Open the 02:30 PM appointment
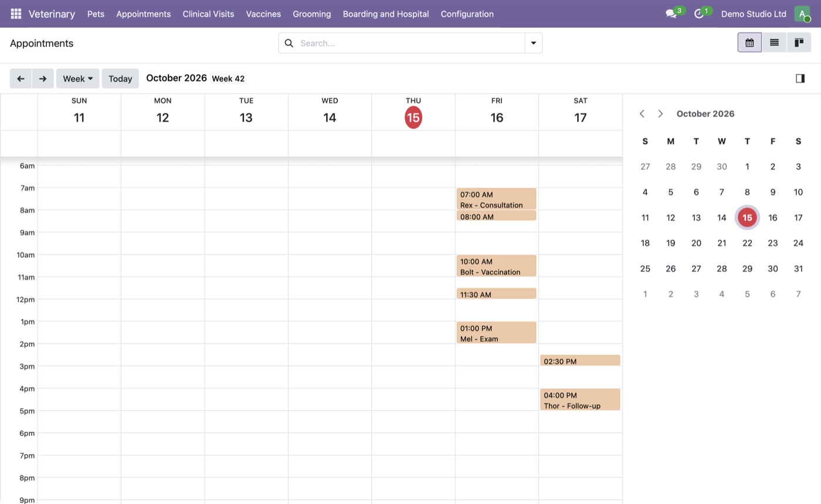Image resolution: width=821 pixels, height=504 pixels. click(x=580, y=360)
